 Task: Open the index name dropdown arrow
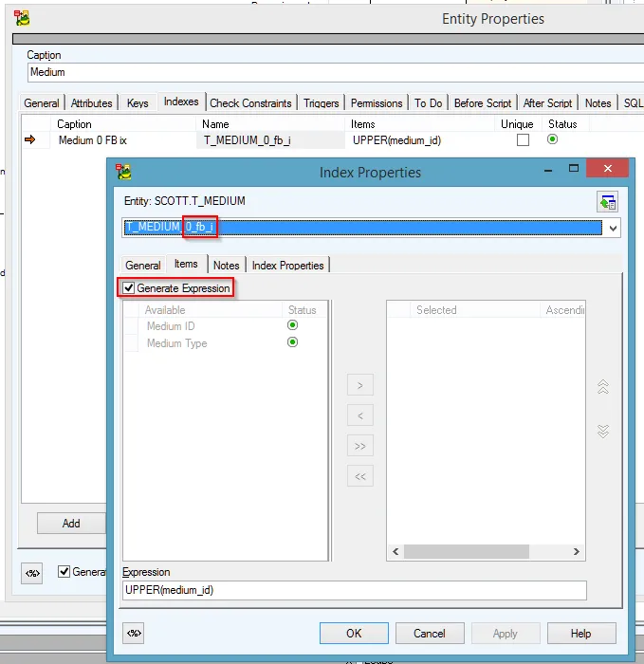(613, 229)
